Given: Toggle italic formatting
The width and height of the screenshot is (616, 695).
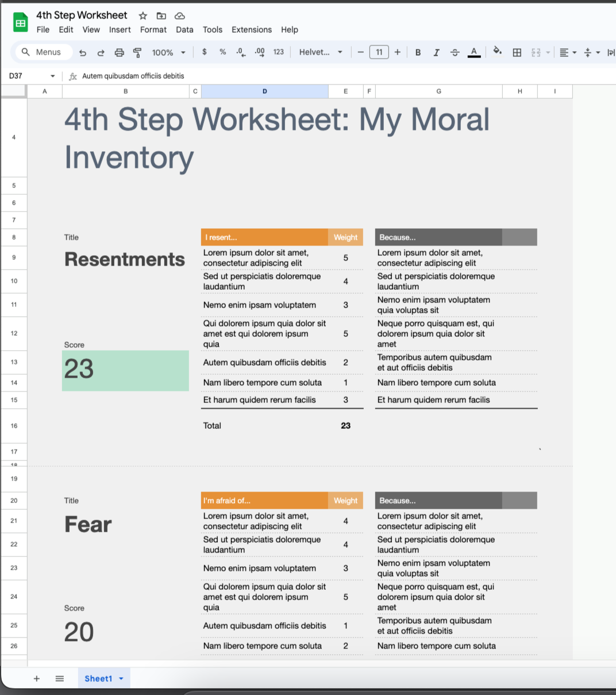Looking at the screenshot, I should point(436,52).
